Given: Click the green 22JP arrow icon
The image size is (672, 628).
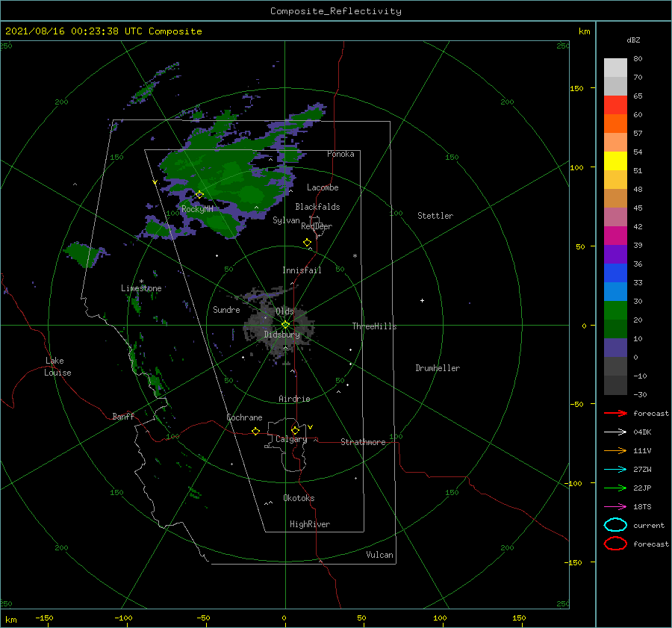Looking at the screenshot, I should [x=615, y=488].
